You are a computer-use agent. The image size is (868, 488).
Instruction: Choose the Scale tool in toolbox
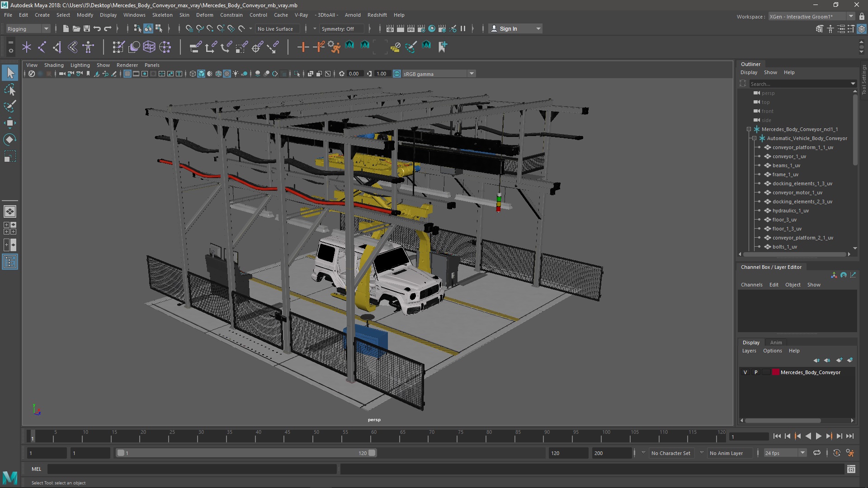[x=10, y=156]
